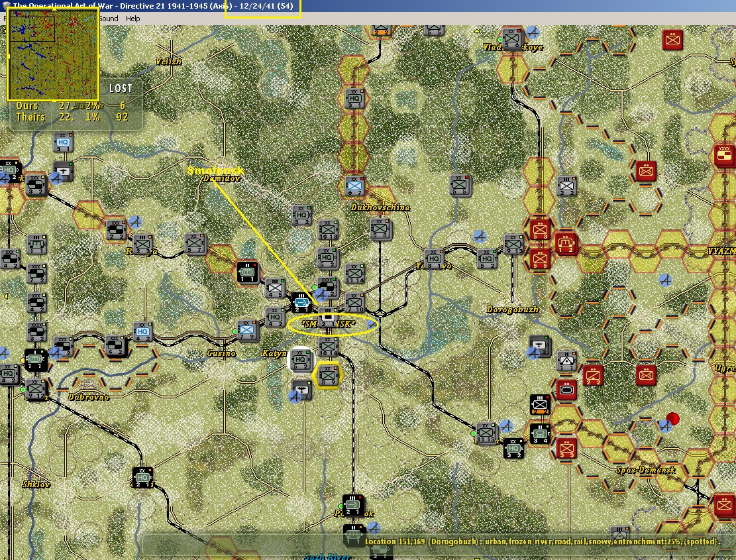
Task: Select the red Soviet 2-2 unit with diagonal symbol
Action: (592, 376)
